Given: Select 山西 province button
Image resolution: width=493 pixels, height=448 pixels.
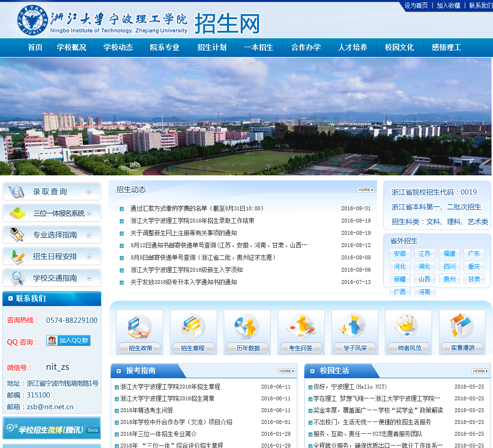Looking at the screenshot, I should coord(425,279).
